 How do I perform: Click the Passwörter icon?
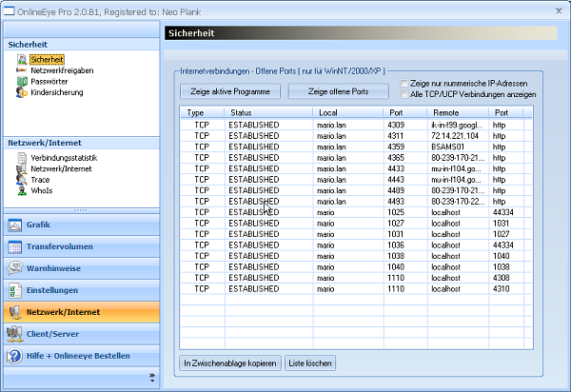point(22,81)
